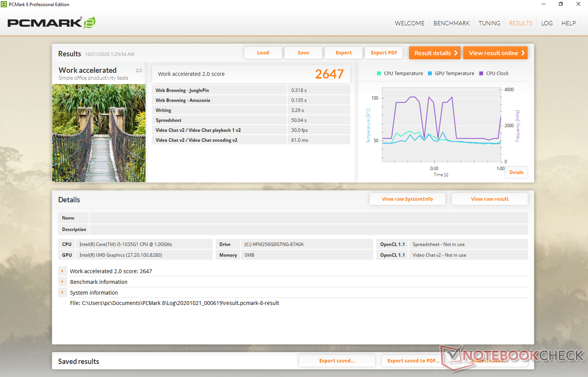The image size is (588, 377).
Task: Click the Saved results heading
Action: pyautogui.click(x=78, y=361)
